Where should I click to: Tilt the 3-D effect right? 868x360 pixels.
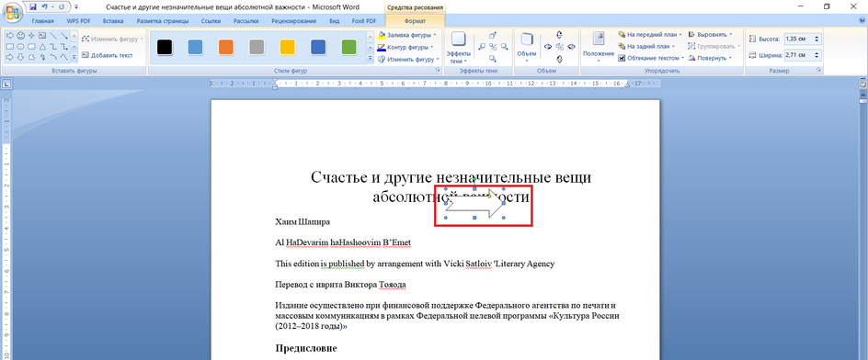pos(571,47)
